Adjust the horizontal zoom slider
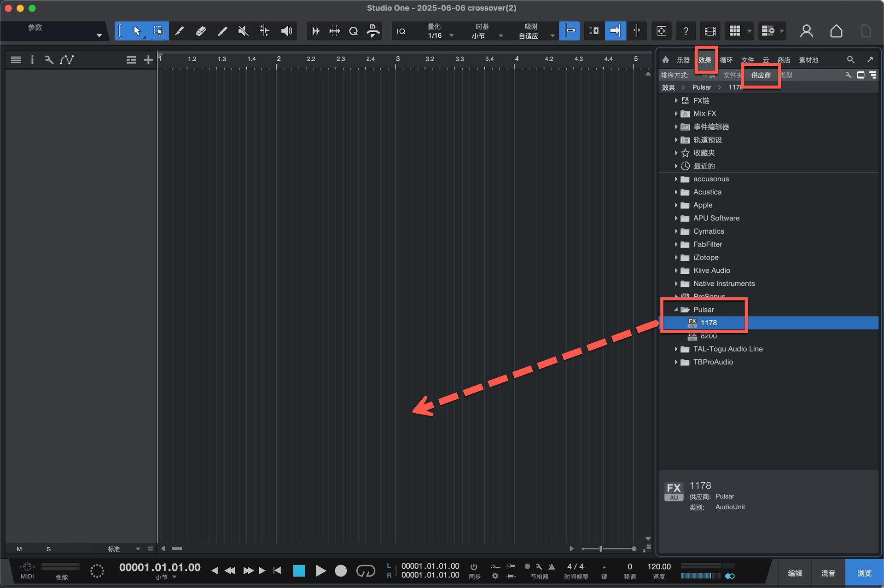Viewport: 884px width, 588px height. click(x=600, y=548)
